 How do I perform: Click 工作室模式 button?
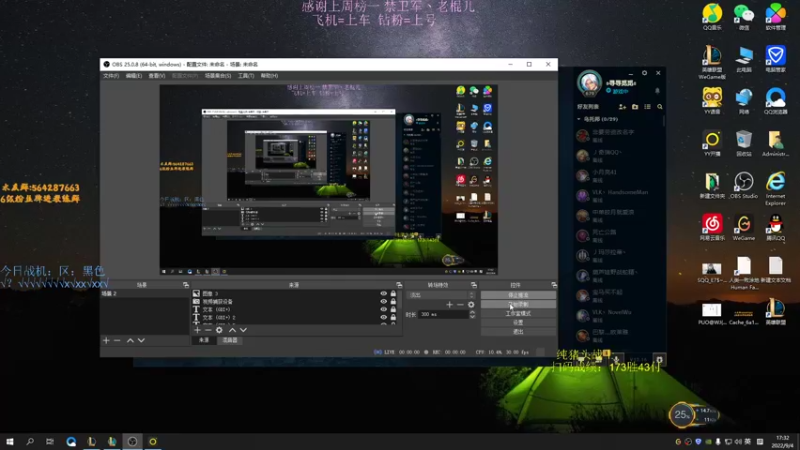(518, 314)
